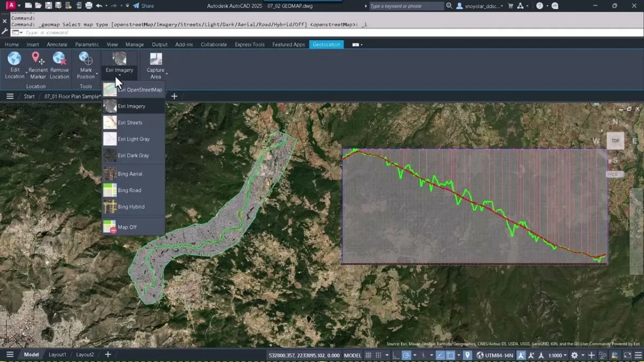
Task: Switch to the Layout1 tab
Action: pyautogui.click(x=57, y=354)
